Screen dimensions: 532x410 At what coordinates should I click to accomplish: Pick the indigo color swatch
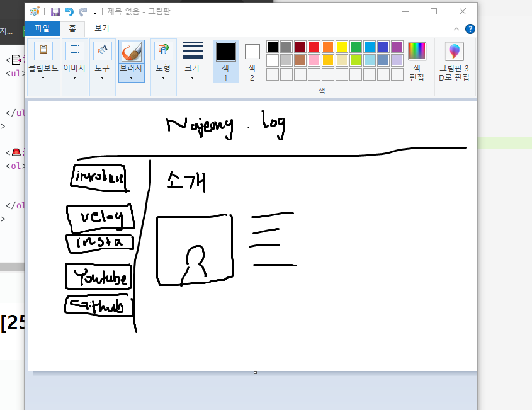(x=383, y=47)
